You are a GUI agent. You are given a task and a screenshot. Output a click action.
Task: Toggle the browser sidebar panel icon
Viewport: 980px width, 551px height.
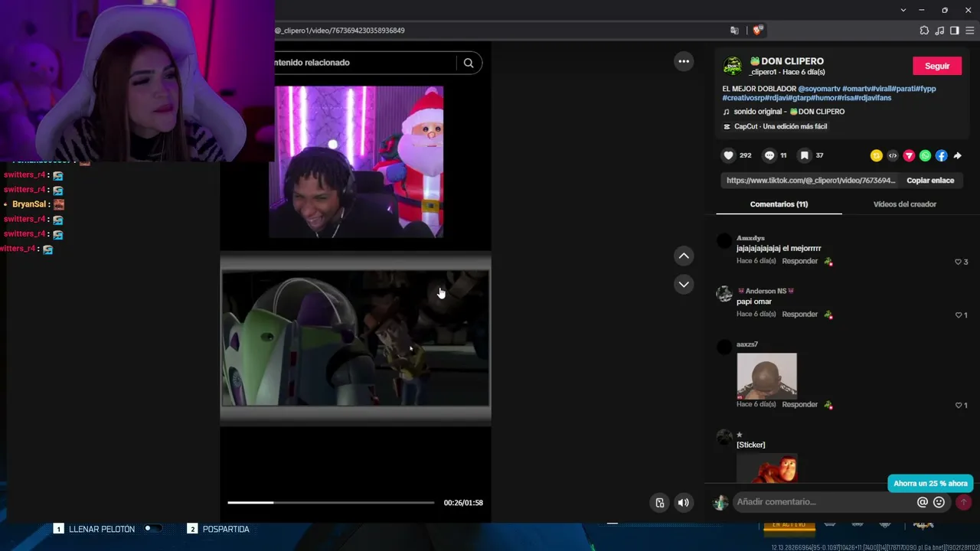(x=955, y=31)
